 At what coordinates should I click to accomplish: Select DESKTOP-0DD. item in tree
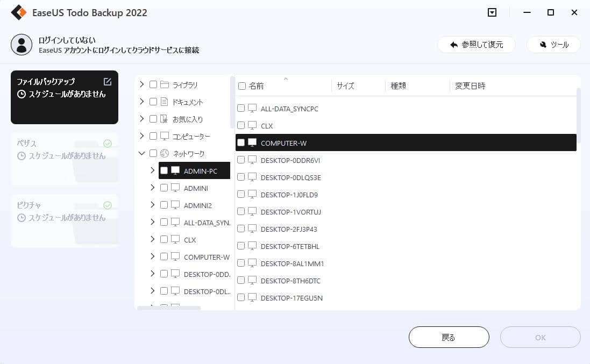(x=207, y=274)
